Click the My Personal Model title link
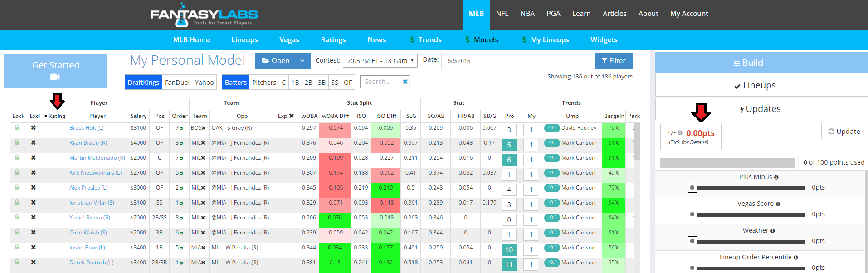 click(187, 60)
